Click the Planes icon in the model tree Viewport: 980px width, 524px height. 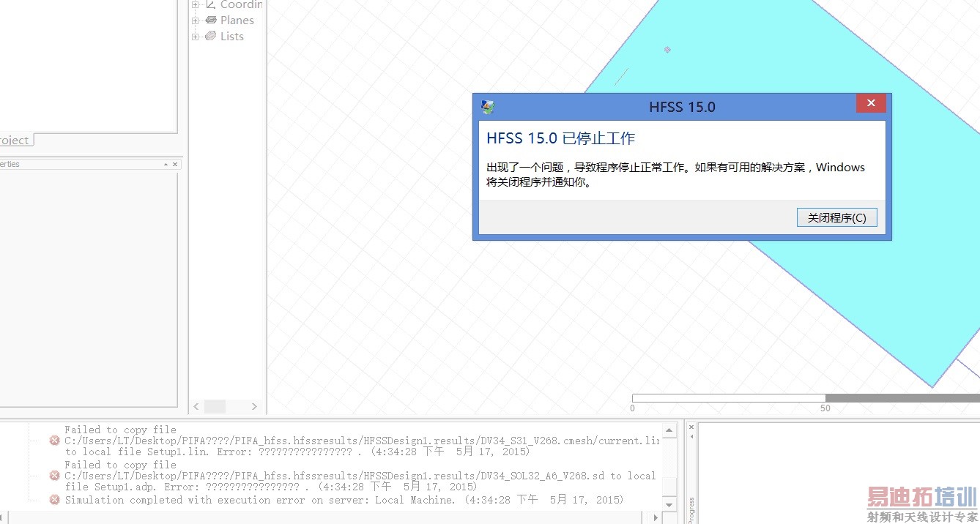coord(211,20)
